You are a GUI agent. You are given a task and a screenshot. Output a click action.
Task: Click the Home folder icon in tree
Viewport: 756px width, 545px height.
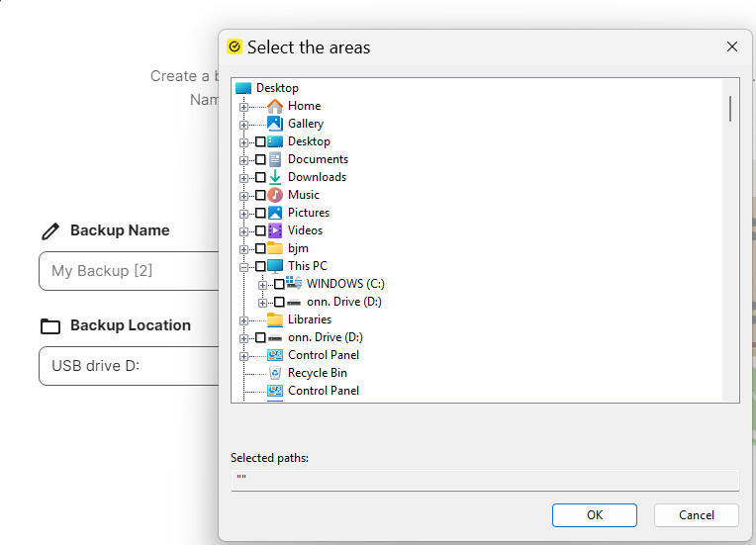pos(275,106)
